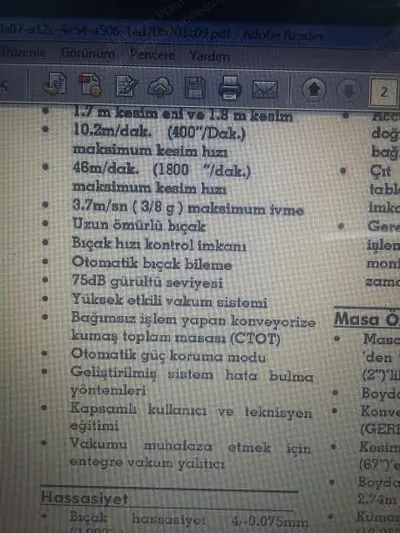The image size is (400, 533).
Task: Click the text Otomatik bıçak bileme
Action: (x=152, y=263)
